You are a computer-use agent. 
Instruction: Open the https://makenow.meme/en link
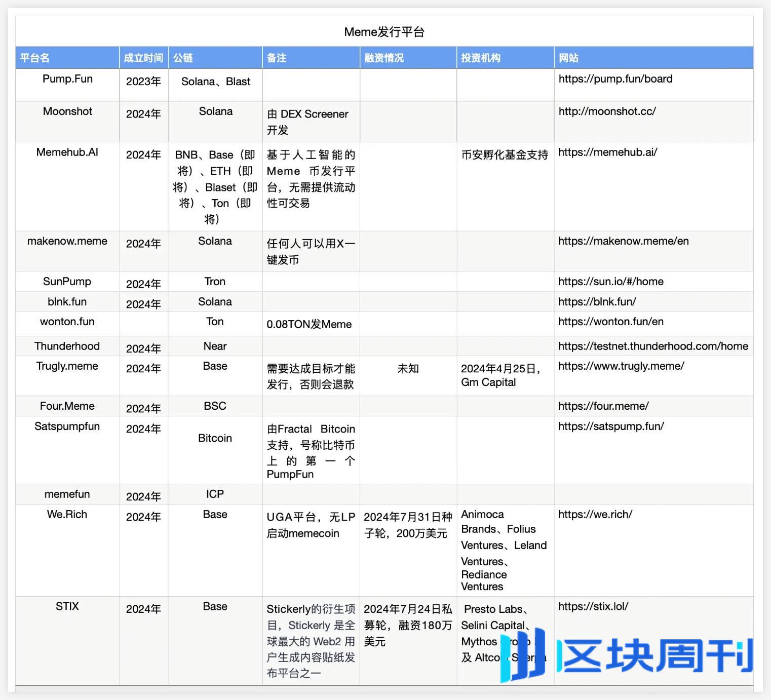tap(624, 241)
